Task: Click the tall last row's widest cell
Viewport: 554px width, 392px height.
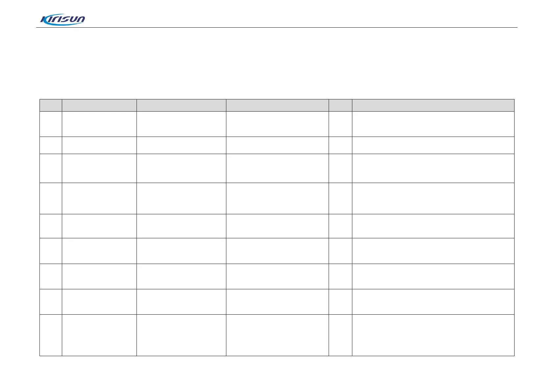Action: (x=433, y=335)
